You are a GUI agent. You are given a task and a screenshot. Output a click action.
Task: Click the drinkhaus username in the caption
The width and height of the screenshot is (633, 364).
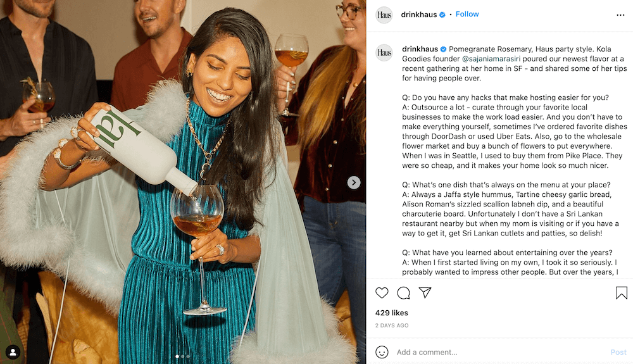click(x=420, y=49)
